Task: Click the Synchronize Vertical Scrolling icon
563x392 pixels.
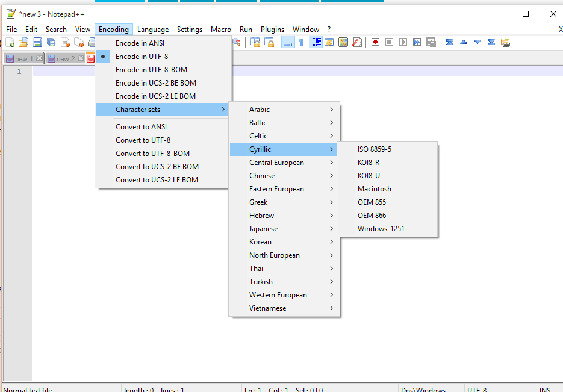Action: [x=255, y=42]
